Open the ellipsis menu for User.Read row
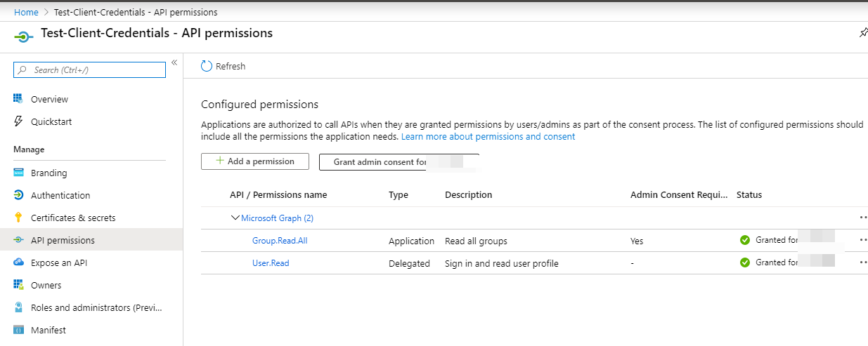Viewport: 868px width, 346px height. pyautogui.click(x=863, y=262)
